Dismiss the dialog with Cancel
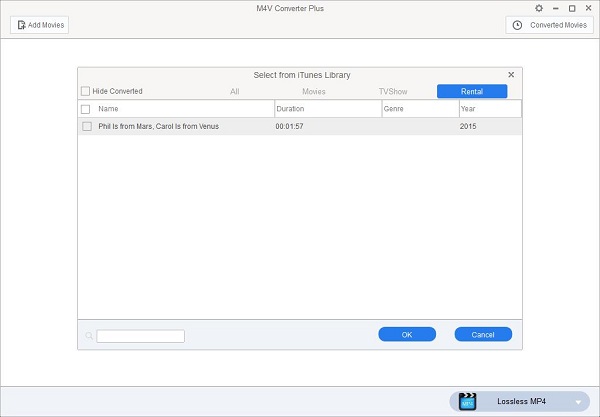 pyautogui.click(x=483, y=334)
